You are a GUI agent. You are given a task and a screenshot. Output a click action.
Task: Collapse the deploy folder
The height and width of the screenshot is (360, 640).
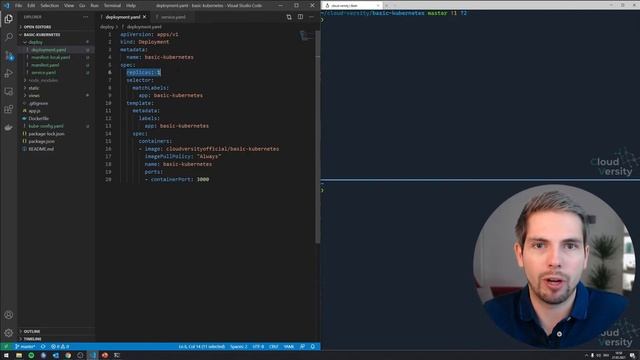36,42
